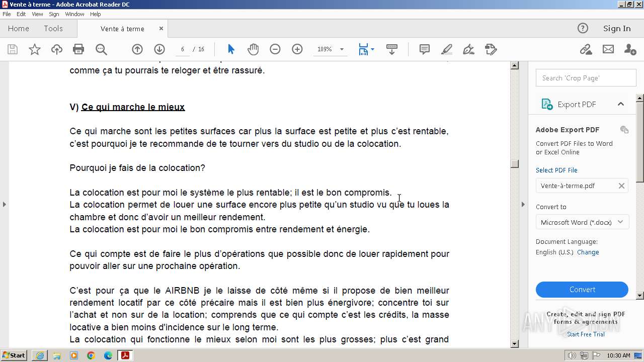This screenshot has height=362, width=644.
Task: Open the File menu
Action: pos(7,14)
